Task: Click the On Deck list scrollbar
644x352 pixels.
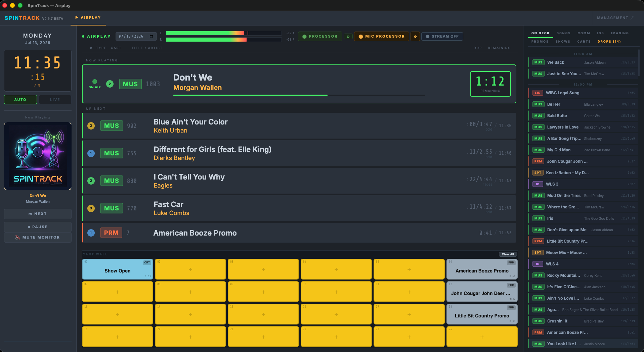Action: [x=639, y=63]
